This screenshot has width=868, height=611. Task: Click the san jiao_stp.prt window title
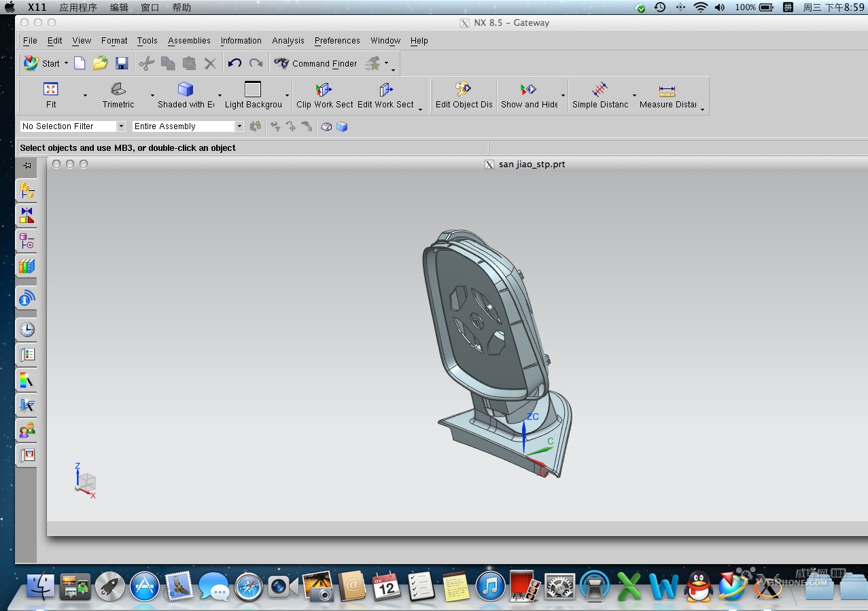(532, 164)
